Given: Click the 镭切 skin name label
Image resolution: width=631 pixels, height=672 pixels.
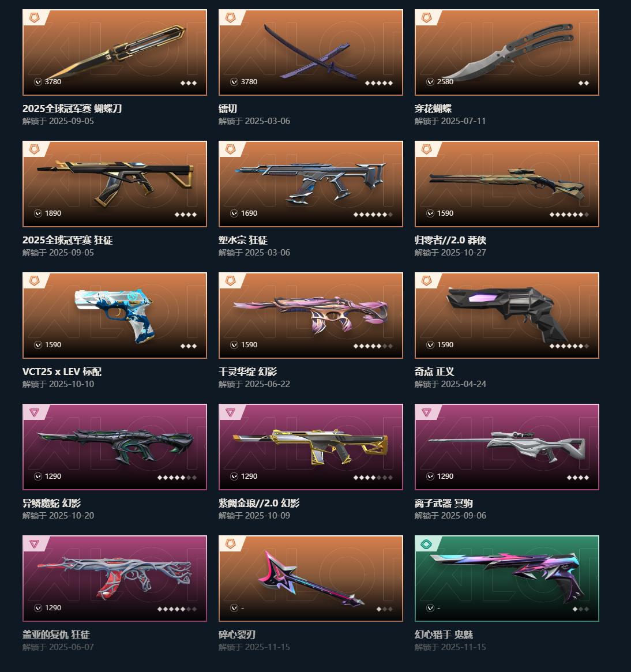Looking at the screenshot, I should (x=228, y=109).
